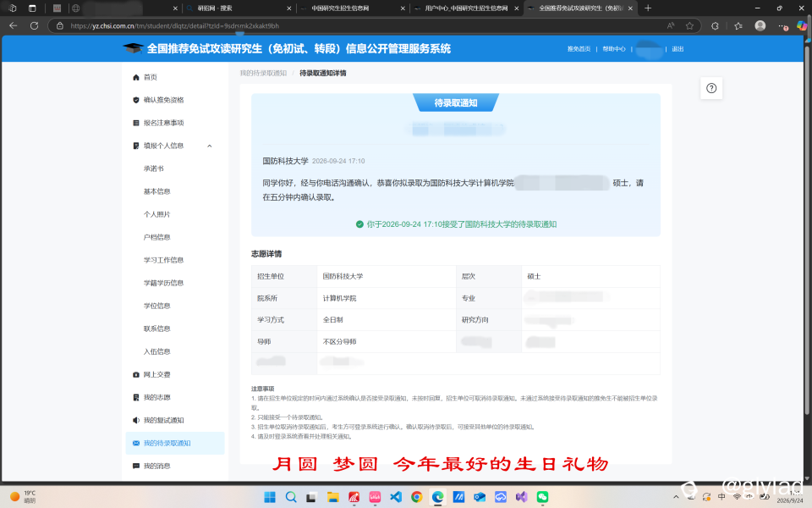Open a new browser tab
The height and width of the screenshot is (508, 812).
click(x=647, y=8)
